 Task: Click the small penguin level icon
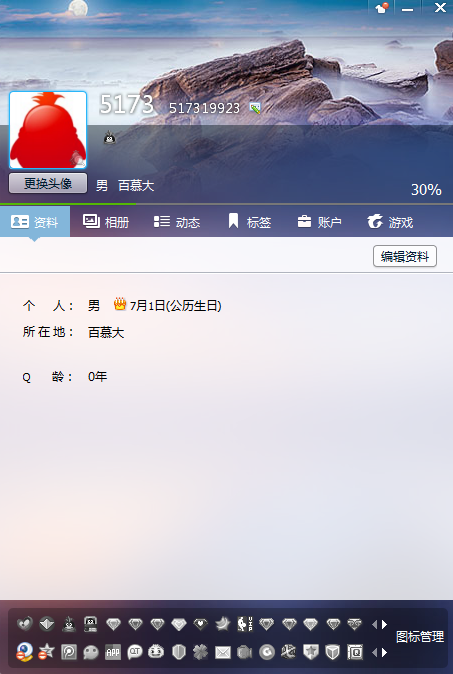(110, 138)
